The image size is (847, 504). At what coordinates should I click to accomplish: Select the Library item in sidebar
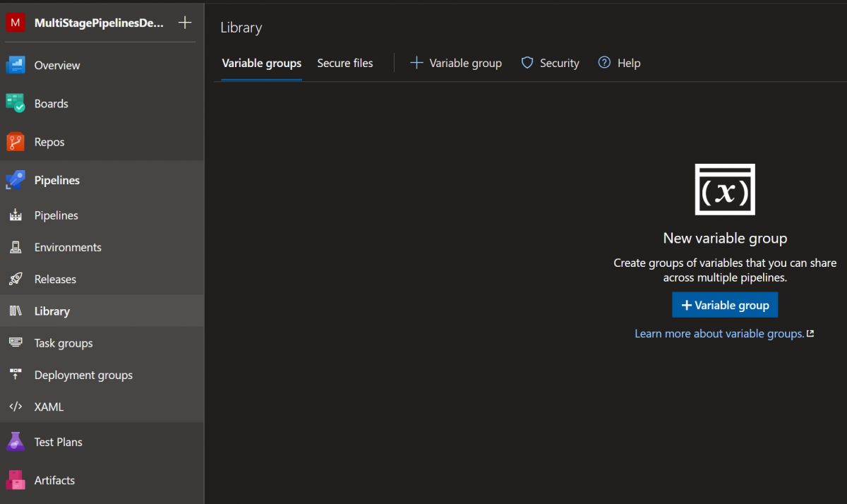pyautogui.click(x=52, y=311)
